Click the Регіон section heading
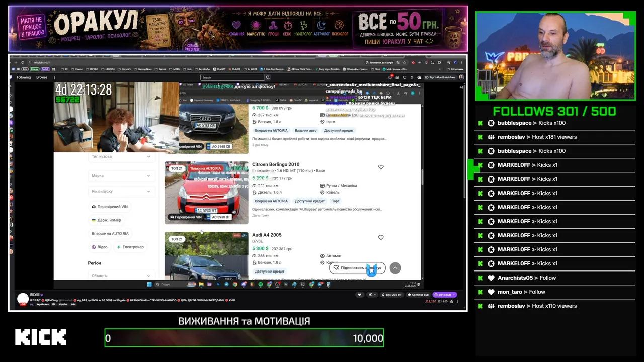The image size is (644, 362). click(x=95, y=263)
